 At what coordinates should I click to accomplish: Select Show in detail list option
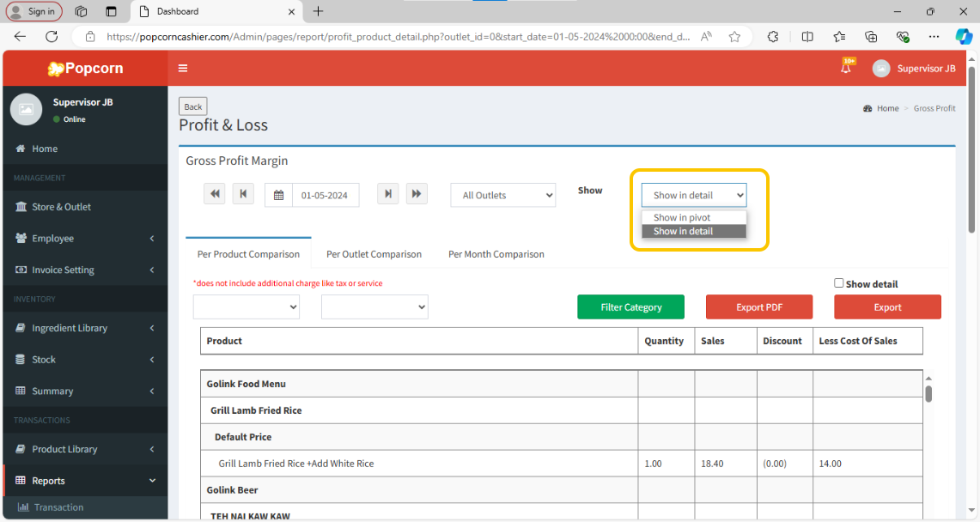694,231
